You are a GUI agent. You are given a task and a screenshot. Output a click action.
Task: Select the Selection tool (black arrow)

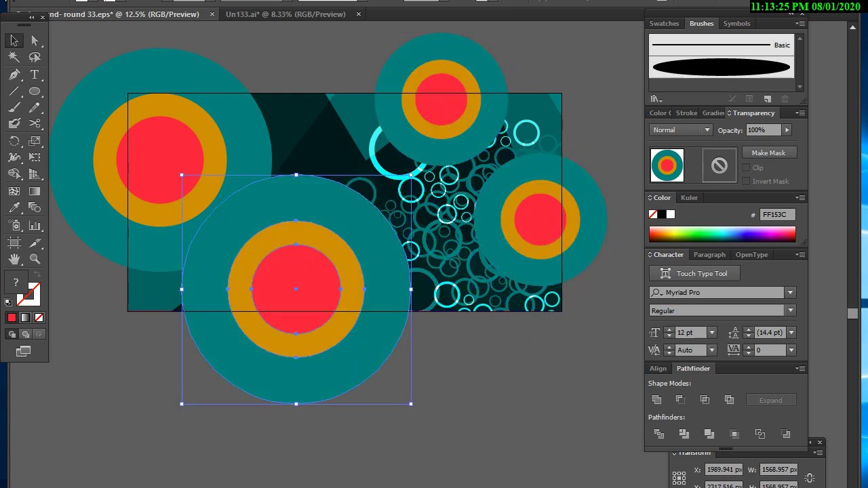point(14,41)
